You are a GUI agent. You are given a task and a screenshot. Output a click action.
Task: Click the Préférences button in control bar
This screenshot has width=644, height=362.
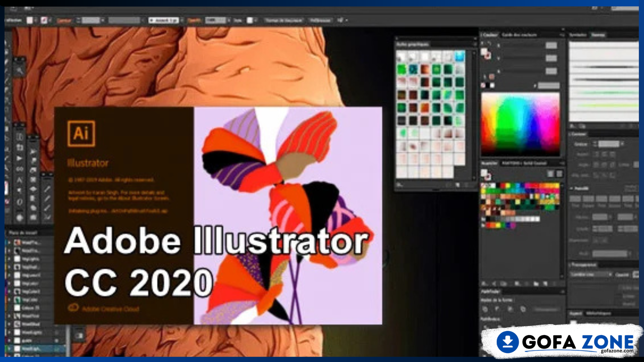(320, 20)
